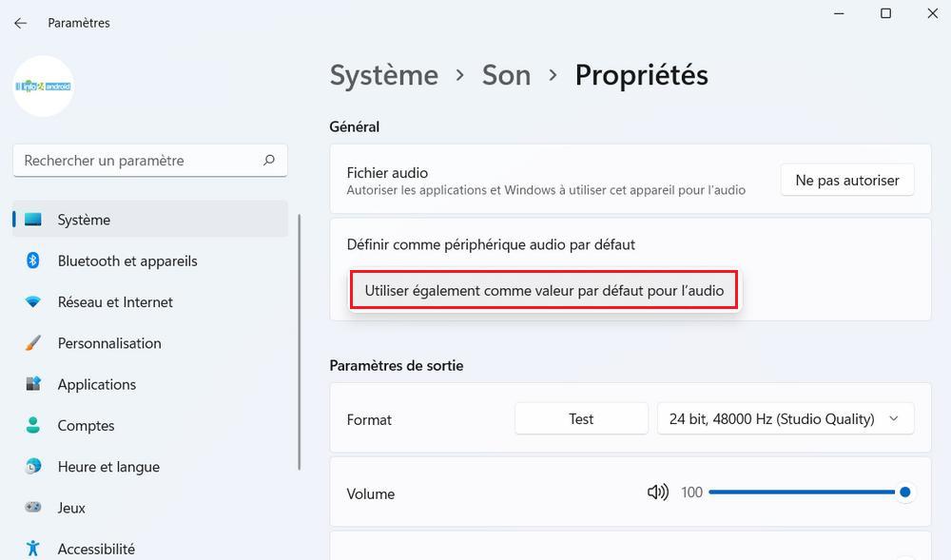Screen dimensions: 951x560
Task: Click the search magnifier in the settings search box
Action: click(269, 161)
